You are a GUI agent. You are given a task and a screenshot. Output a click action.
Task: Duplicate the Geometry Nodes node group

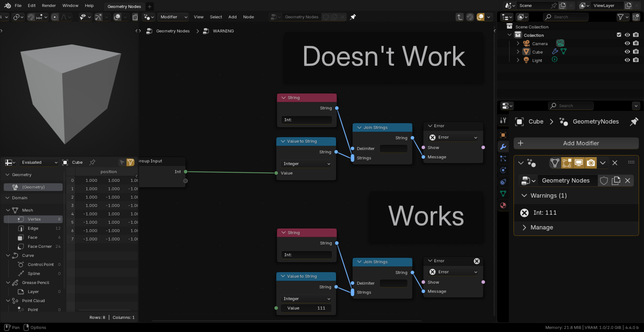[x=616, y=181]
